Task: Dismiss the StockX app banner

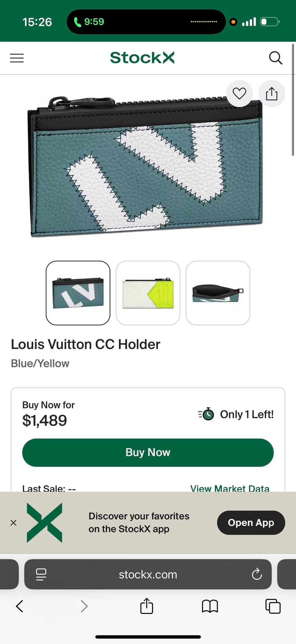Action: [x=13, y=523]
